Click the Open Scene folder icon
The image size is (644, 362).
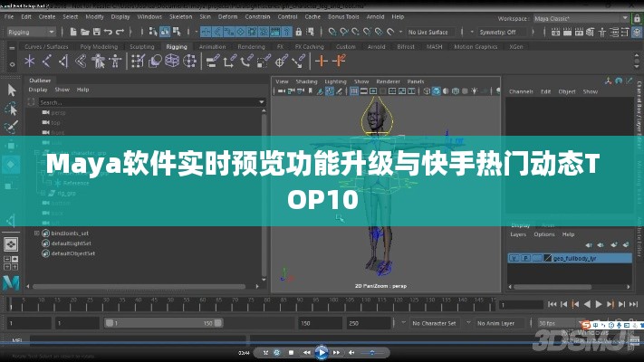tap(85, 32)
